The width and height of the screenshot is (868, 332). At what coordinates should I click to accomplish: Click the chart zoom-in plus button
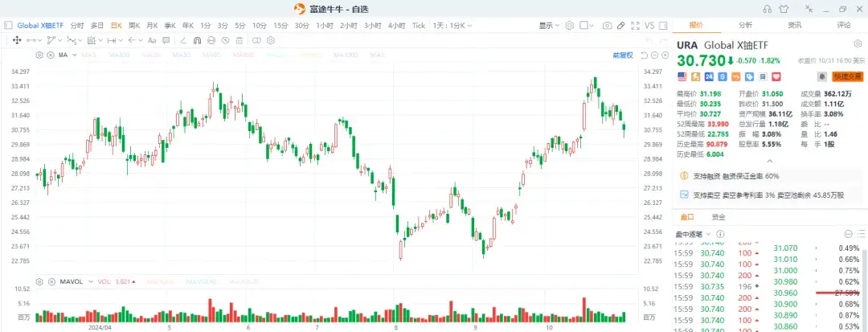point(665,55)
